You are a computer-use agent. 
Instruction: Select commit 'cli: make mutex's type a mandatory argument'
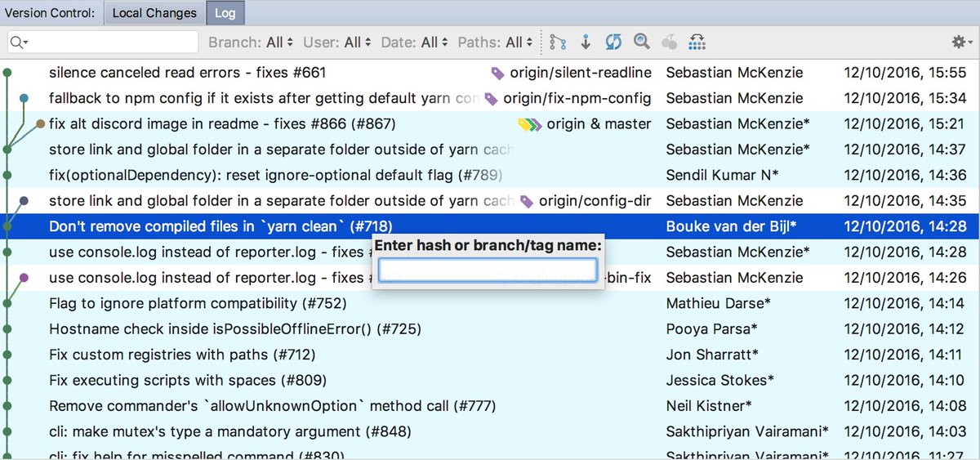(490, 431)
